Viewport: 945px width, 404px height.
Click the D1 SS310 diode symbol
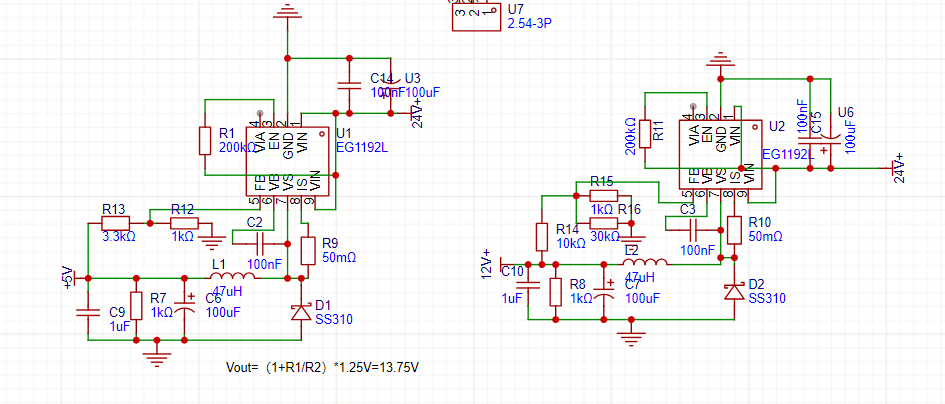[298, 311]
